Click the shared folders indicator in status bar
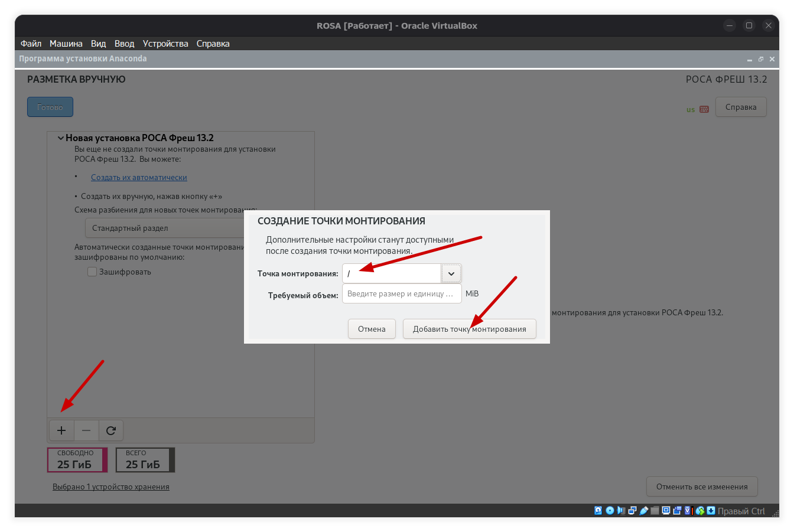 click(x=655, y=511)
